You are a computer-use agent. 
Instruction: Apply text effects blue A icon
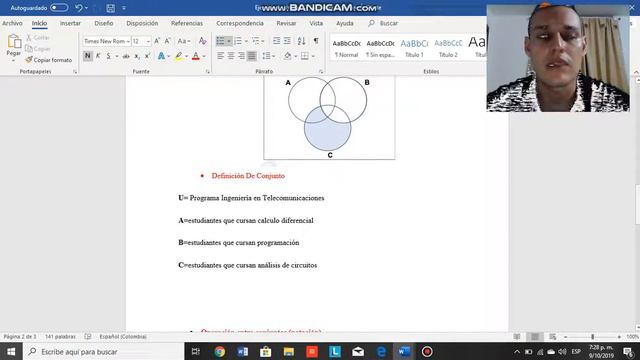pos(161,56)
